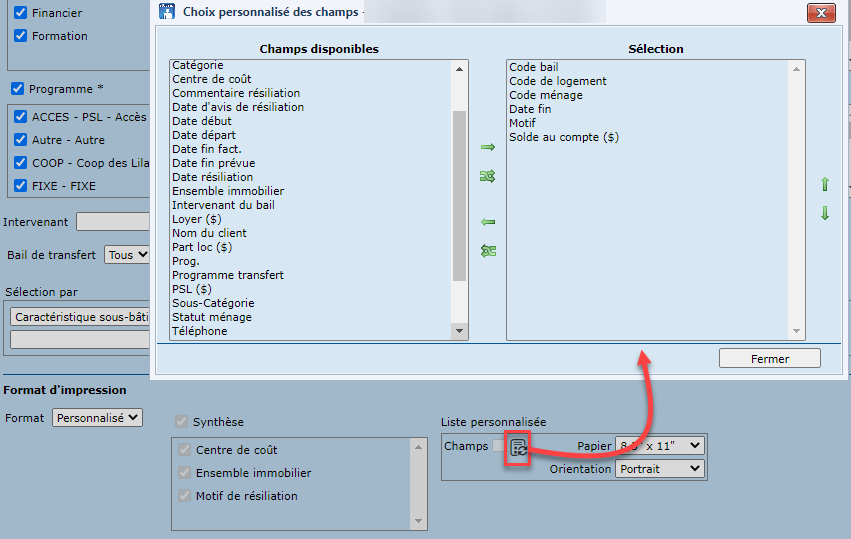This screenshot has height=539, width=851.
Task: Open the Bail de transfert dropdown
Action: (x=127, y=255)
